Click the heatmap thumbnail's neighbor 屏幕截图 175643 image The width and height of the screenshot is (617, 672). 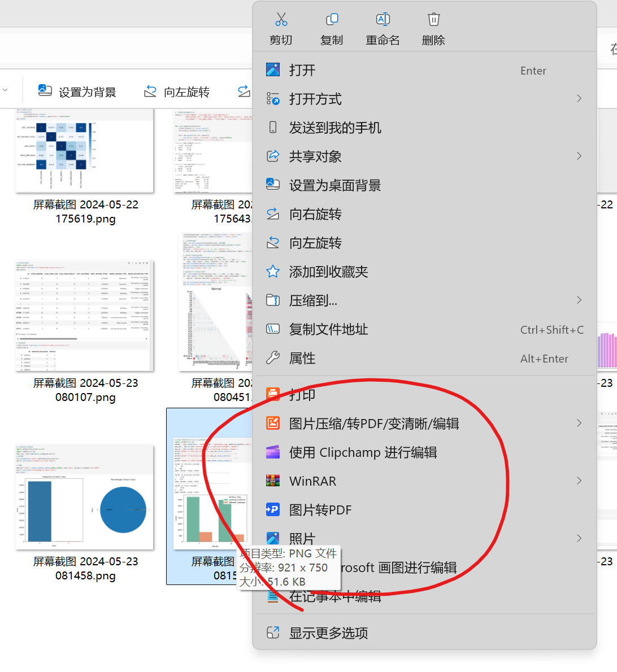tap(213, 151)
